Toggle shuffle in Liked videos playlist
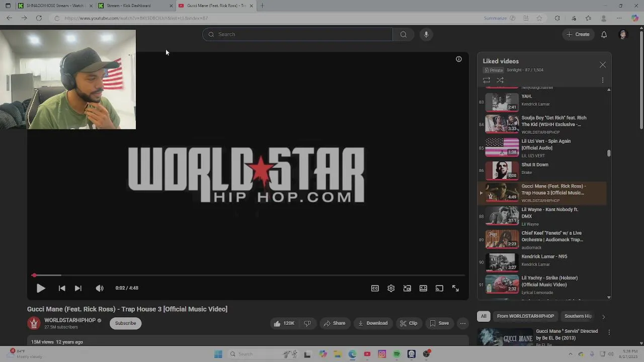This screenshot has height=362, width=644. [x=500, y=80]
